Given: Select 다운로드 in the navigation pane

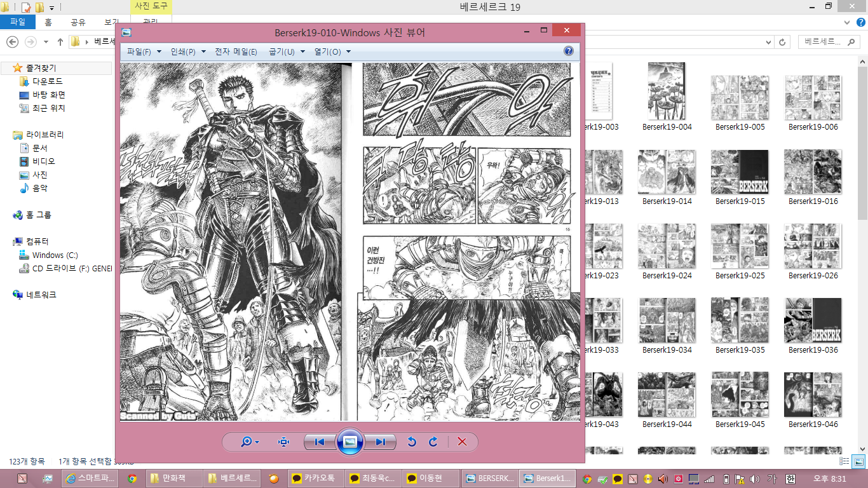Looking at the screenshot, I should pyautogui.click(x=47, y=81).
